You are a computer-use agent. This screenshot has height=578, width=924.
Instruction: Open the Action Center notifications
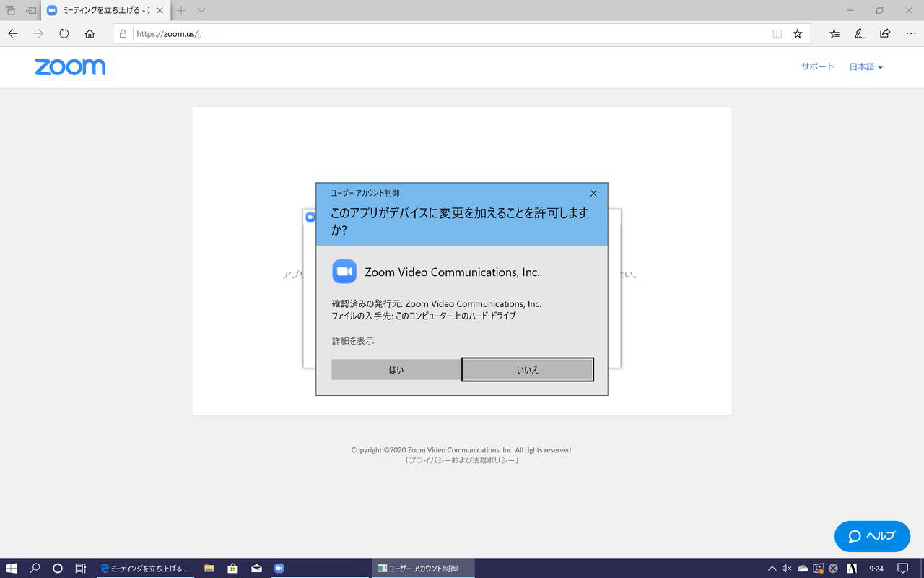click(x=903, y=569)
